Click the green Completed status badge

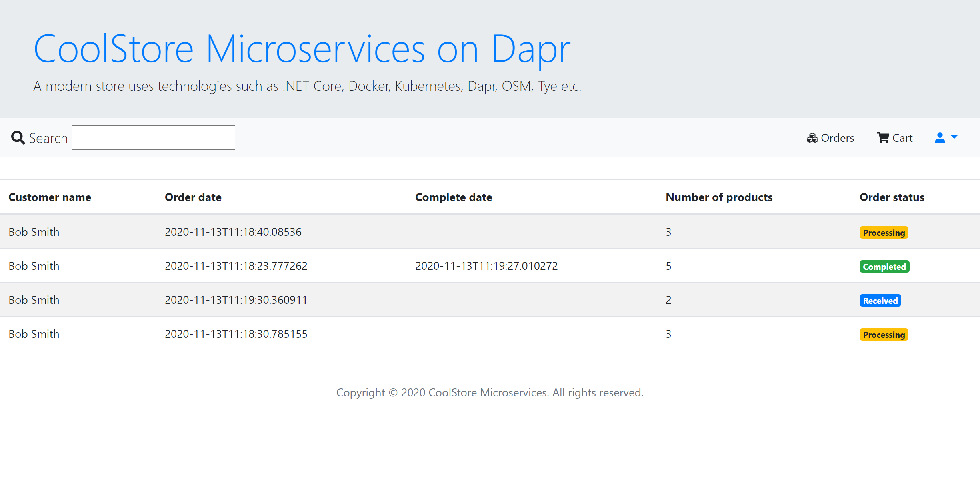(x=884, y=267)
